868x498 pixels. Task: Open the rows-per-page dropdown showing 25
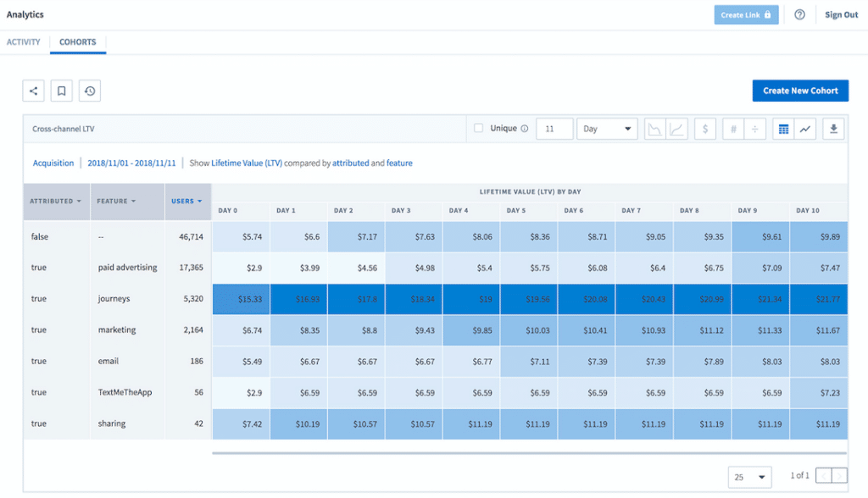pyautogui.click(x=749, y=477)
